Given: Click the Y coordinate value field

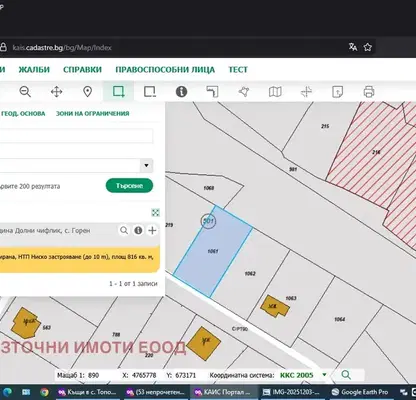Looking at the screenshot, I should 186,375.
